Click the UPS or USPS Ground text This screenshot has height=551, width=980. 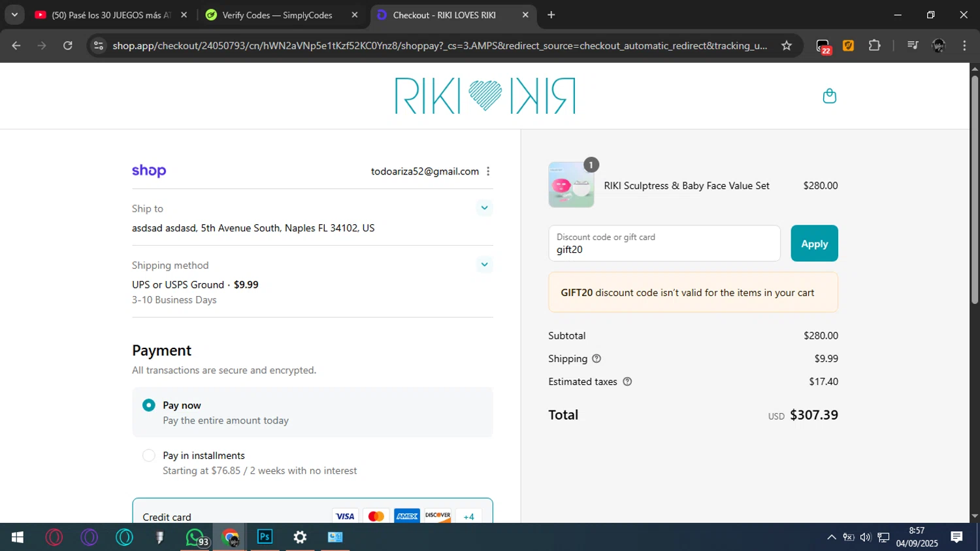pyautogui.click(x=178, y=284)
